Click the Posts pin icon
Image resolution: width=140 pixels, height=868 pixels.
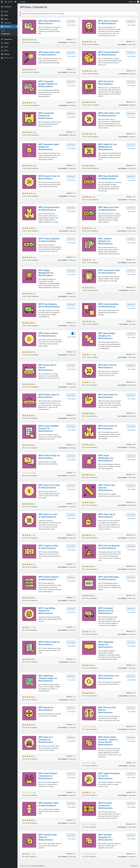2,11
